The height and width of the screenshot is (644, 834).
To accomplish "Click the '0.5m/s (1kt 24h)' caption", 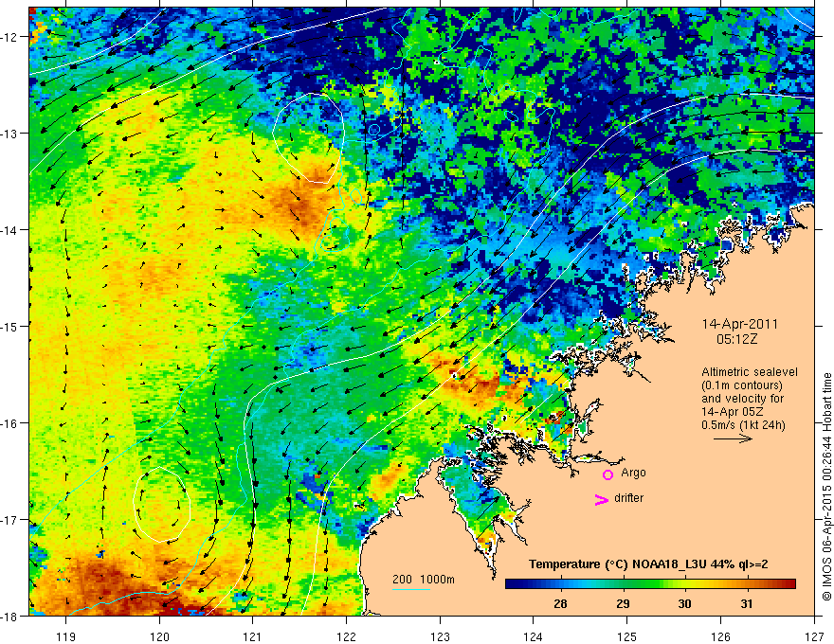I will point(743,425).
